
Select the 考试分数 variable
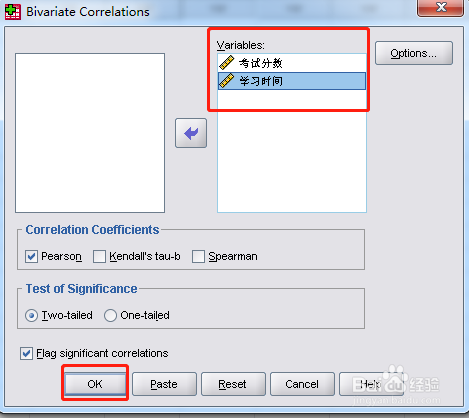pos(292,63)
